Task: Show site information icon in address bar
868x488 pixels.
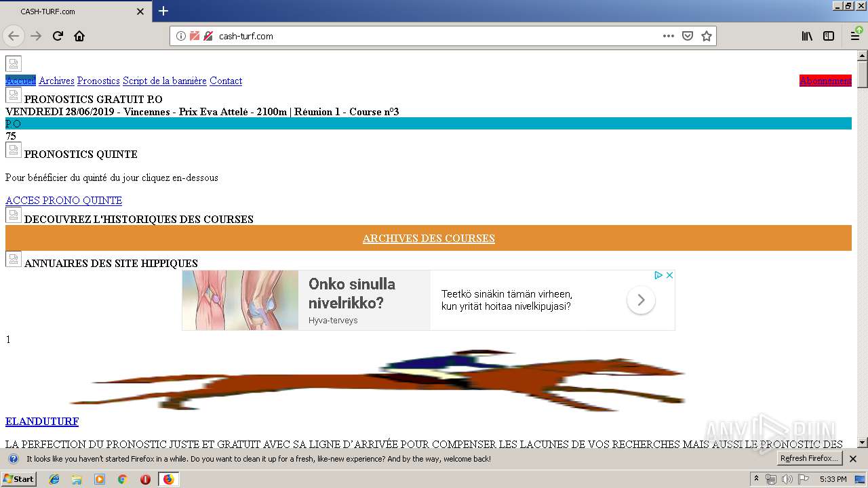Action: pos(181,36)
